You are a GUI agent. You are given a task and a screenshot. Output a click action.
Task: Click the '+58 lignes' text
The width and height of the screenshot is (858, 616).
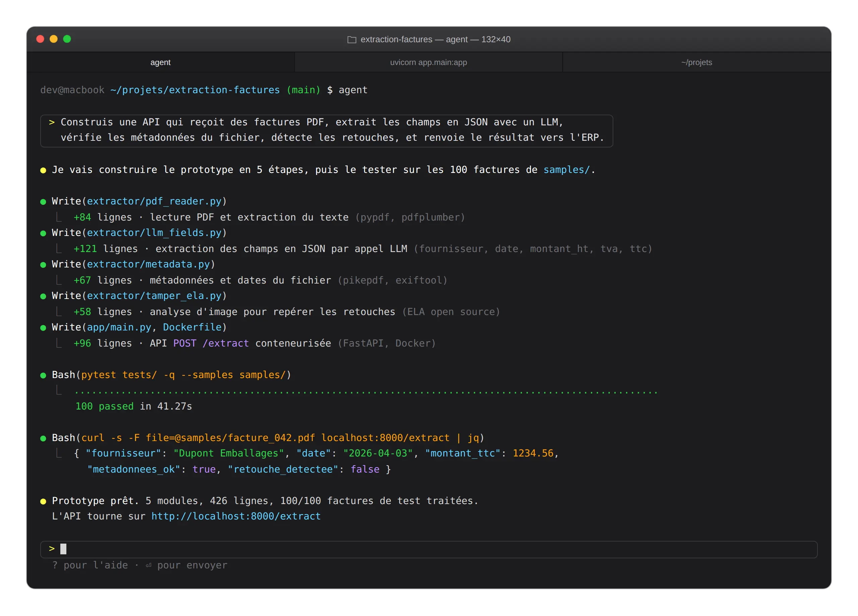[103, 311]
